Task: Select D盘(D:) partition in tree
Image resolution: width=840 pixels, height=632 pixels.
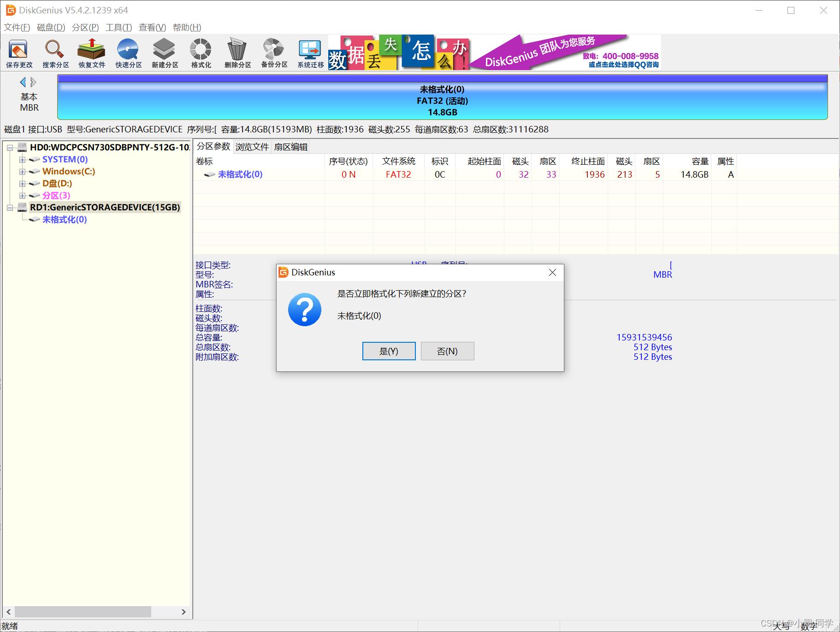Action: 57,183
